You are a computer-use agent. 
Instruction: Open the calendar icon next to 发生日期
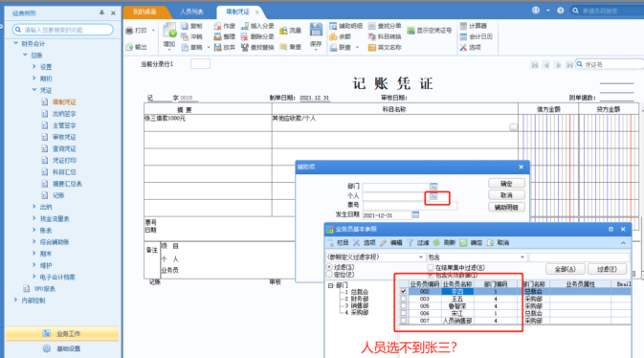click(x=415, y=214)
